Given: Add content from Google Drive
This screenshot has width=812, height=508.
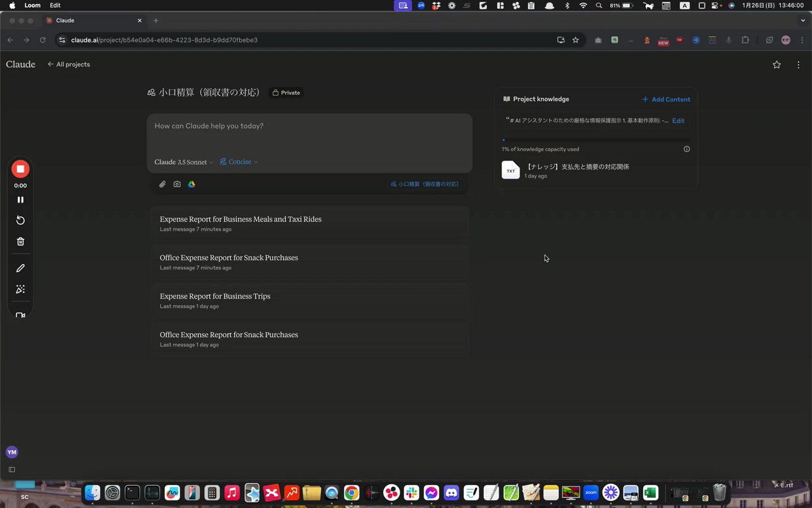Looking at the screenshot, I should pyautogui.click(x=192, y=184).
